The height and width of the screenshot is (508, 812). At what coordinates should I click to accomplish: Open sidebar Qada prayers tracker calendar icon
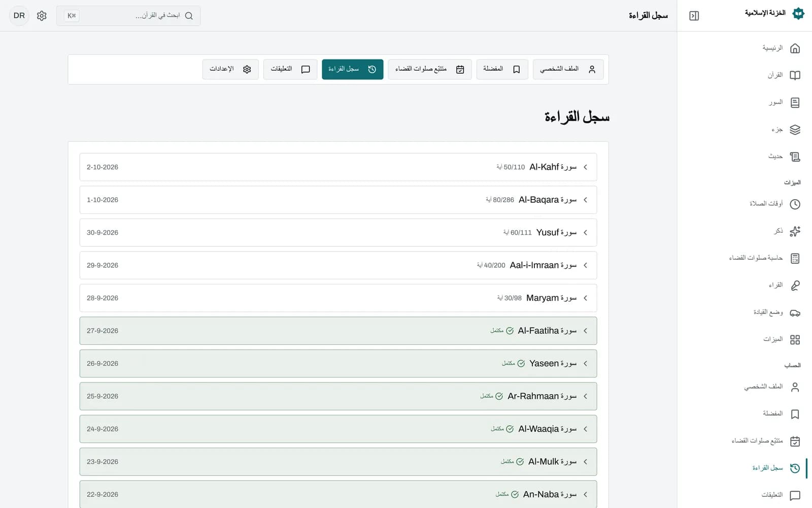(795, 441)
